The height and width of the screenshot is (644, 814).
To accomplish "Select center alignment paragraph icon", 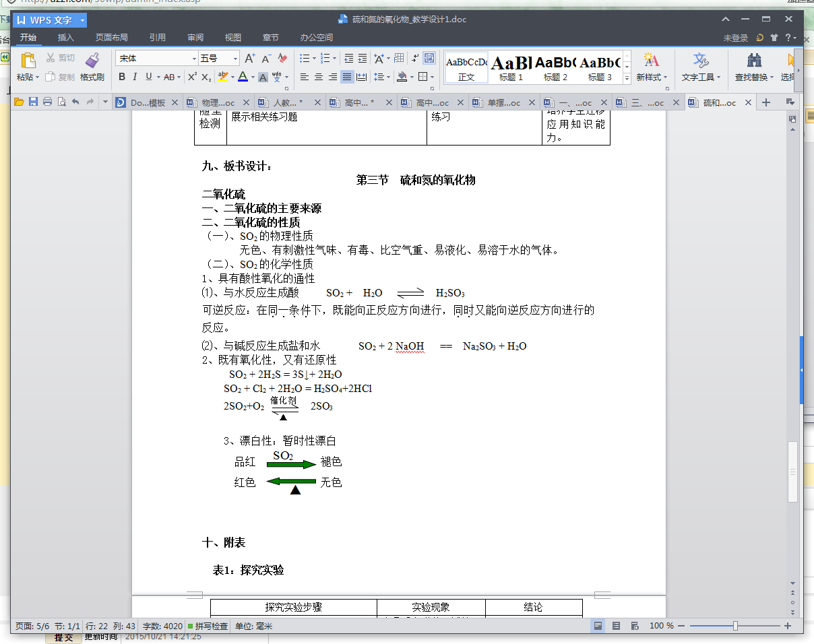I will pyautogui.click(x=319, y=77).
